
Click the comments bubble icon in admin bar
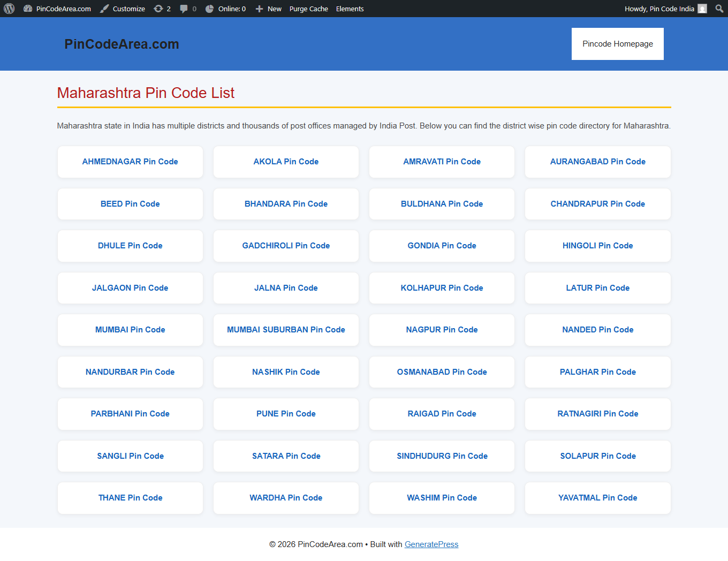click(x=184, y=9)
